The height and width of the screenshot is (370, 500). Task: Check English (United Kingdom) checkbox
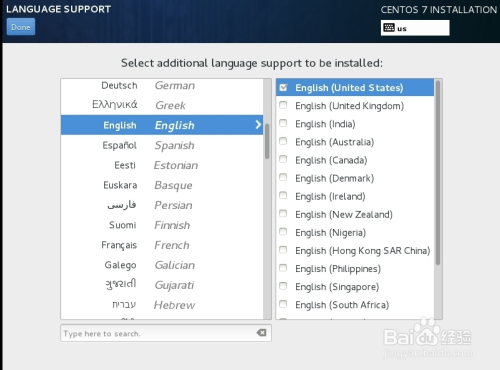283,105
